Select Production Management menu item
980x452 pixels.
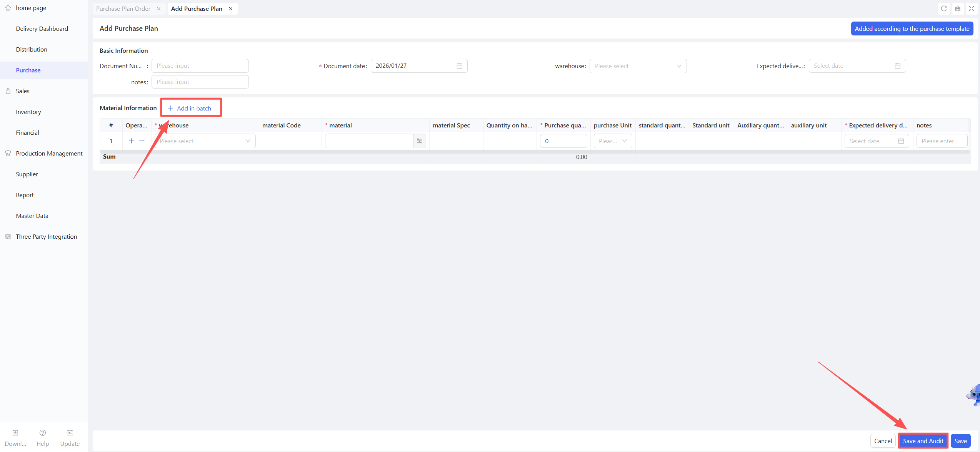49,153
